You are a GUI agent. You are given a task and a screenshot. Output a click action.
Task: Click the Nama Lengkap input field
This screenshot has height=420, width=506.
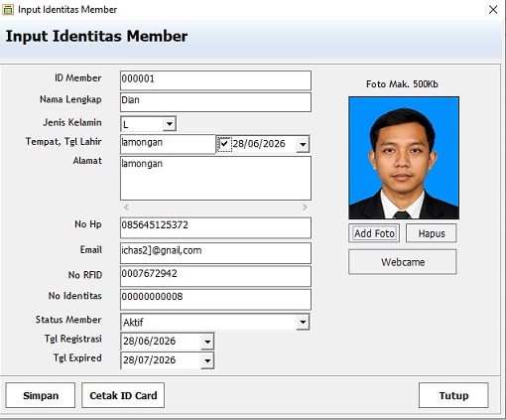coord(215,102)
